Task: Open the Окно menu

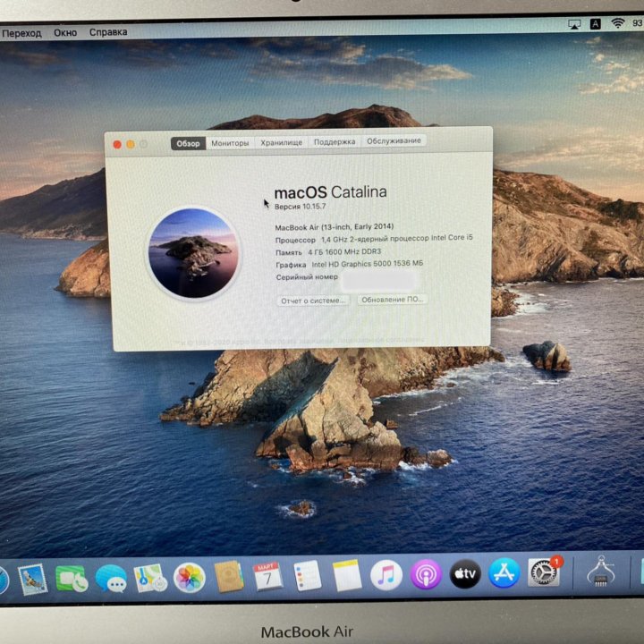Action: (x=65, y=32)
